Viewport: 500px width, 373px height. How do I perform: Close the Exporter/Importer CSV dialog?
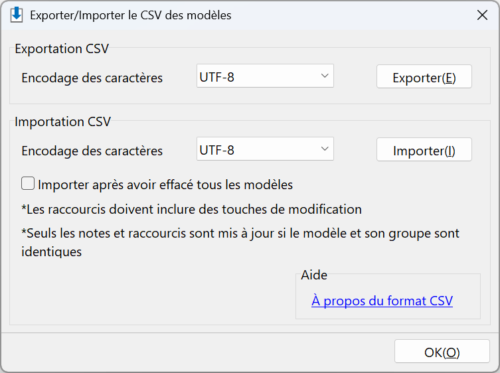[x=482, y=15]
